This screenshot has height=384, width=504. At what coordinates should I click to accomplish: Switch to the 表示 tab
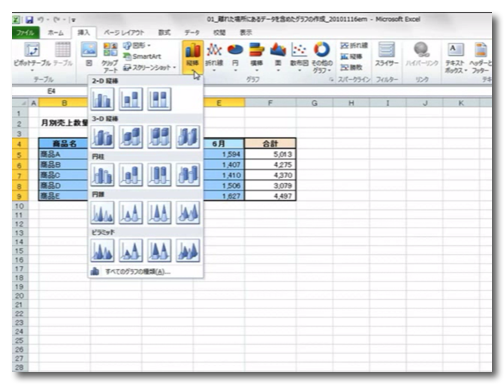click(246, 33)
